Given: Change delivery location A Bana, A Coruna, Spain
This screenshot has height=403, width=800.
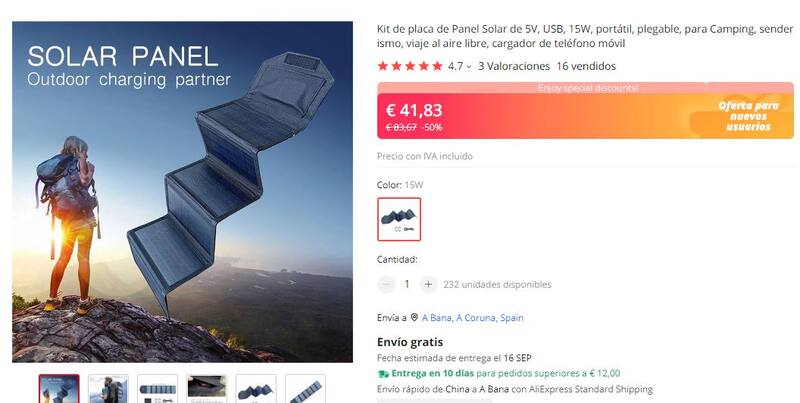Looking at the screenshot, I should (472, 318).
